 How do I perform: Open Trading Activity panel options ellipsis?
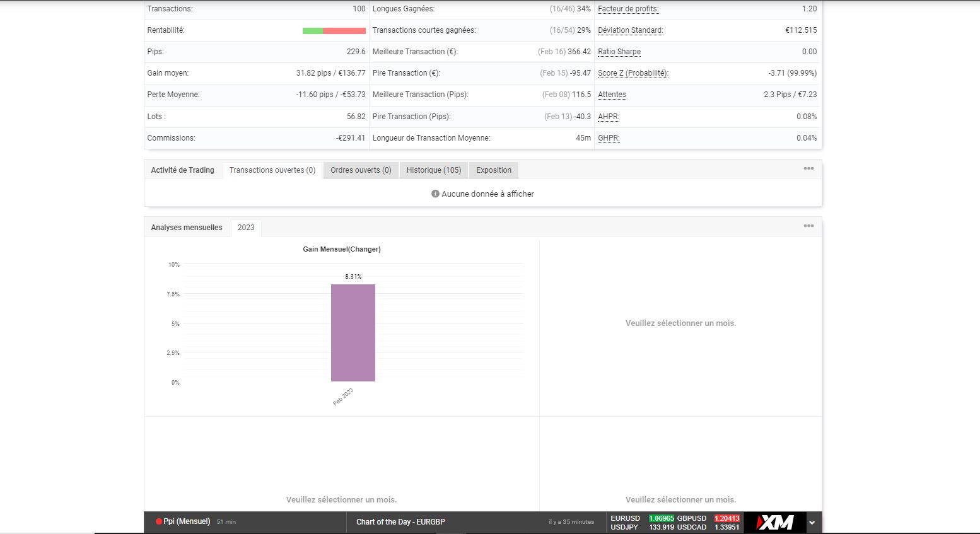coord(808,168)
